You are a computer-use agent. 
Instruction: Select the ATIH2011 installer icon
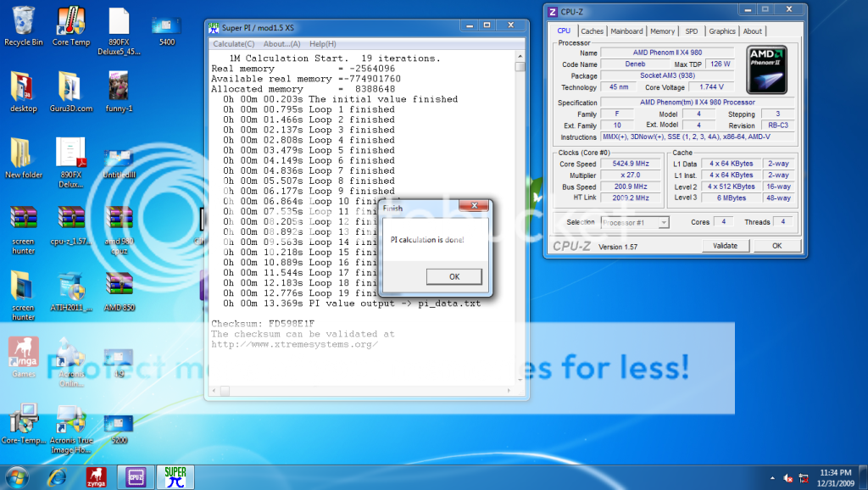71,292
